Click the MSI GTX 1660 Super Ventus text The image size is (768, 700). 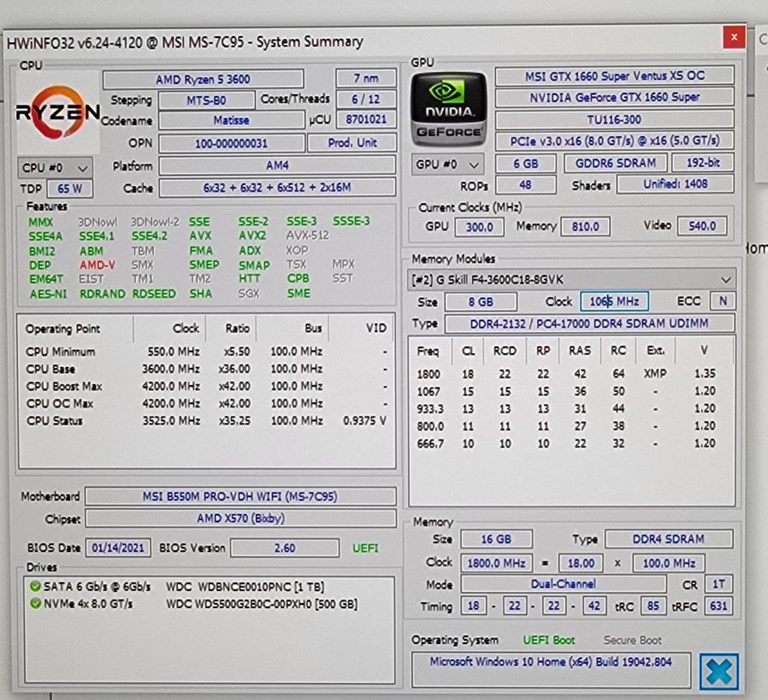click(615, 76)
